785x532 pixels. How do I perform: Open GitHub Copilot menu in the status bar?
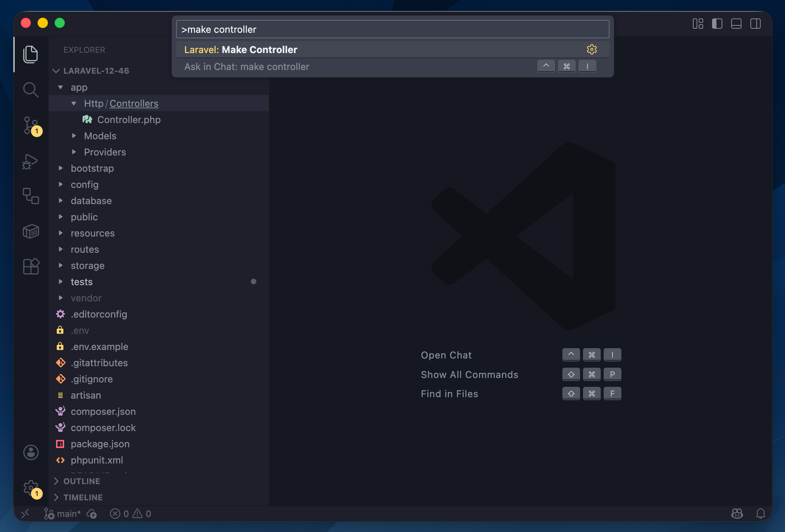pyautogui.click(x=736, y=513)
